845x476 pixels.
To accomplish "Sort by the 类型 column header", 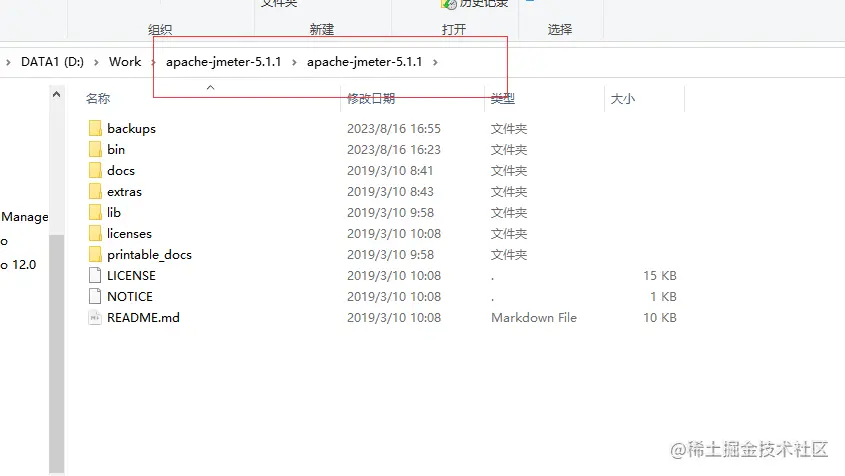I will coord(503,99).
